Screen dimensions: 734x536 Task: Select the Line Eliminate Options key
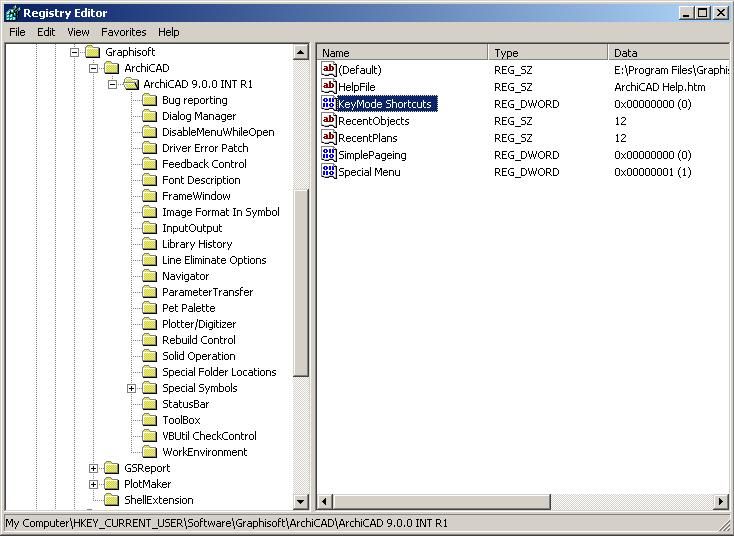pos(214,260)
